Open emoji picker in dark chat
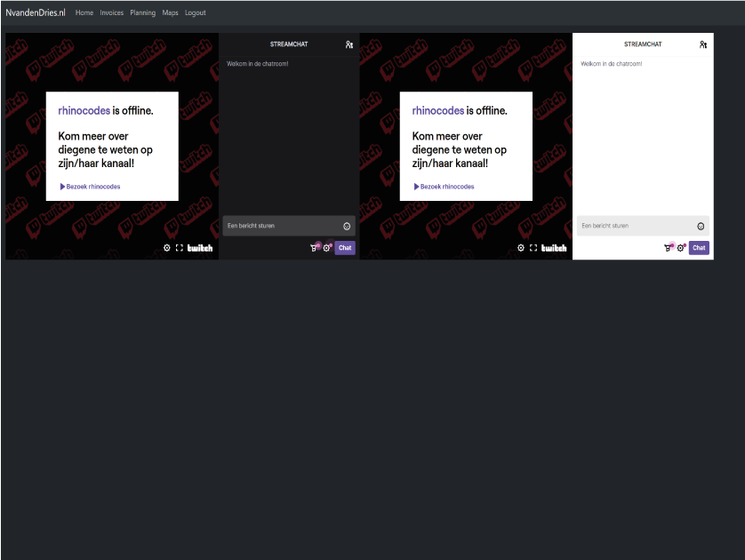Image resolution: width=745 pixels, height=560 pixels. click(347, 226)
